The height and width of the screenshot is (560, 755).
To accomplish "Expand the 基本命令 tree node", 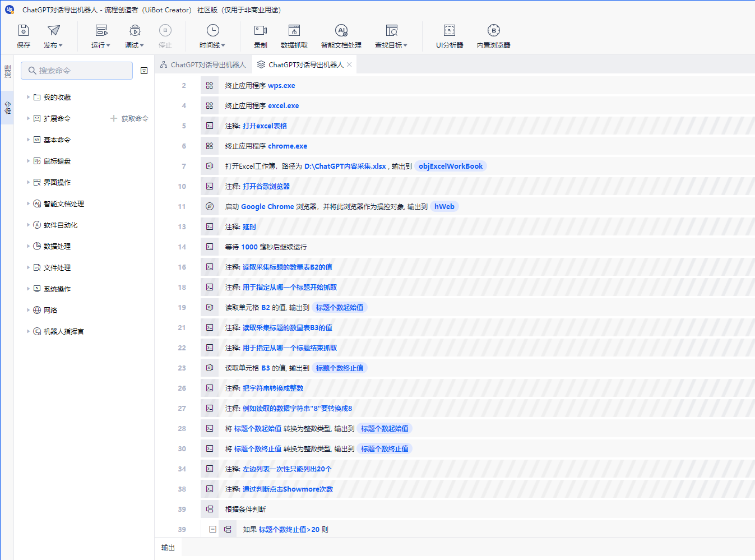I will point(28,140).
